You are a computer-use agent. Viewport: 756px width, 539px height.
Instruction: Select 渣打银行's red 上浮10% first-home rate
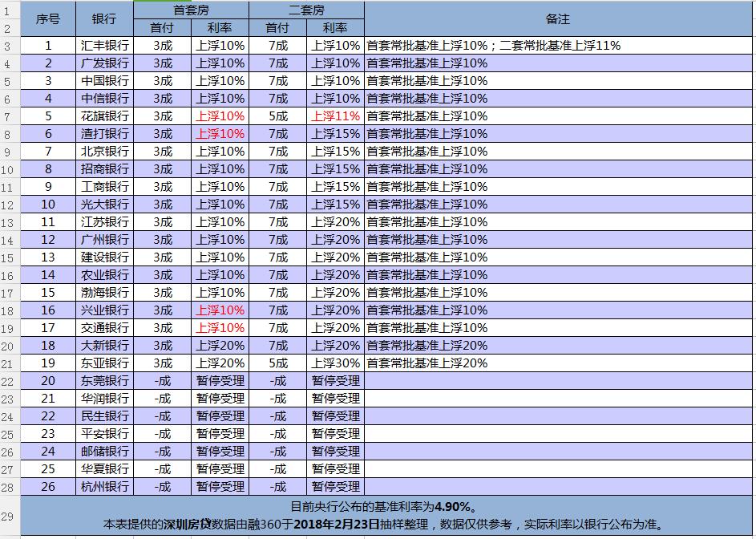coord(220,134)
